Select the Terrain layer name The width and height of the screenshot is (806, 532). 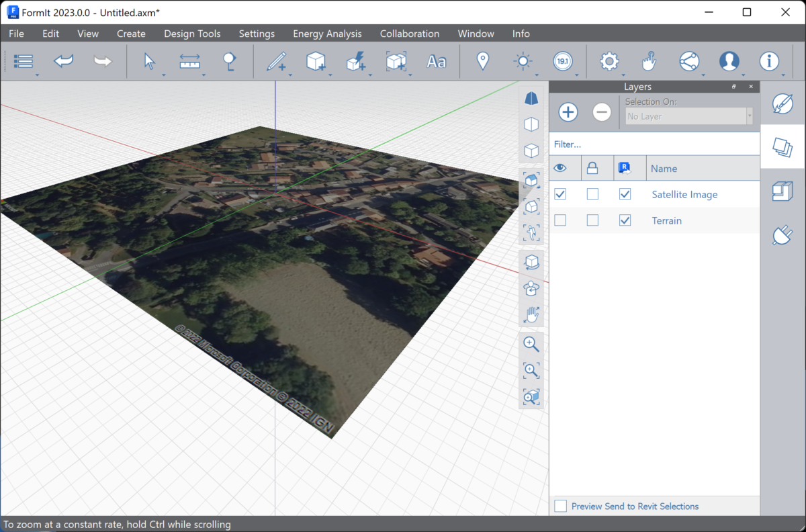click(x=666, y=220)
